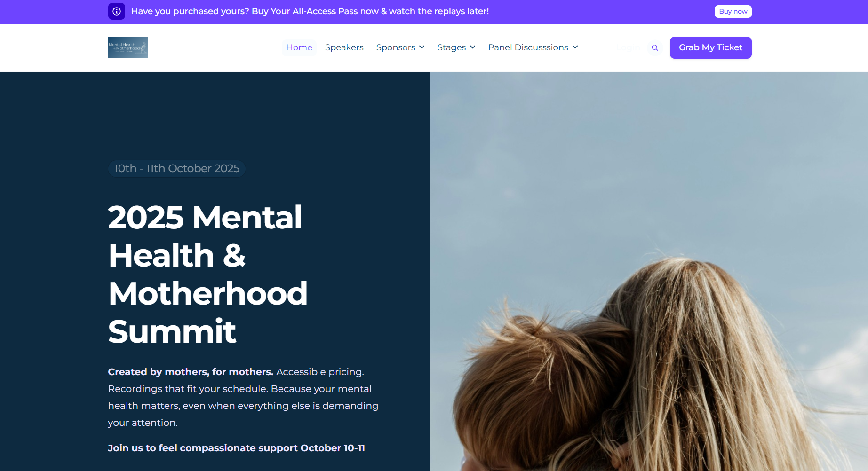Image resolution: width=868 pixels, height=471 pixels.
Task: Click 'Join us to feel compassionate support' line
Action: click(237, 448)
